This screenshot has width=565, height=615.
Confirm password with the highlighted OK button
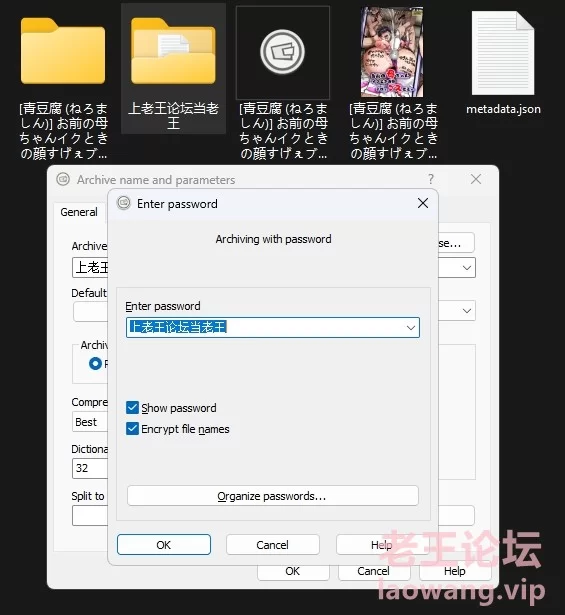coord(164,545)
